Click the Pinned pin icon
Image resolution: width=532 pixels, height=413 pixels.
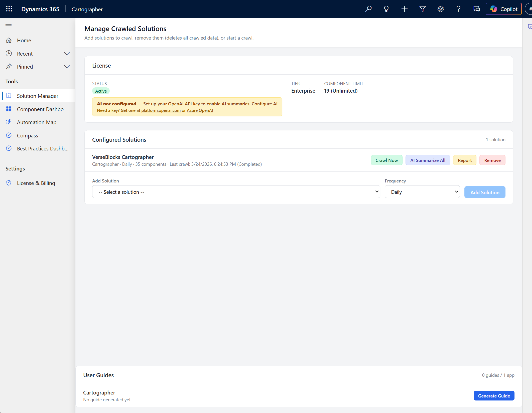[9, 67]
